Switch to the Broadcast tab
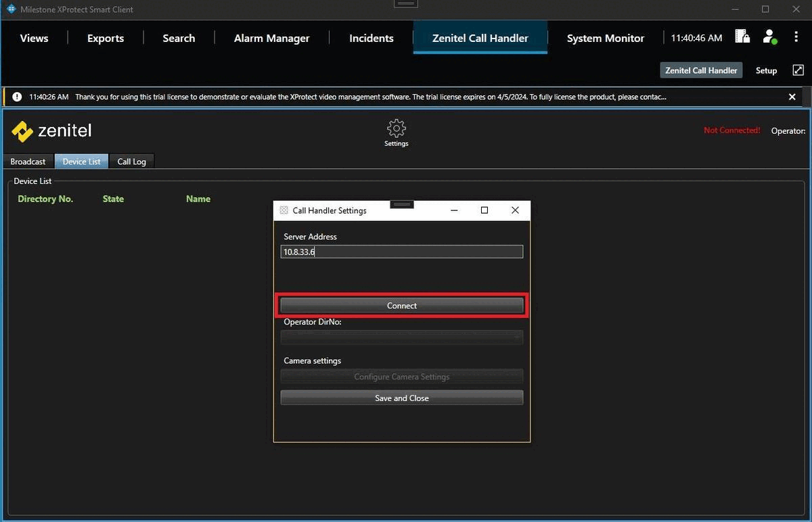Viewport: 812px width, 522px height. (x=27, y=161)
